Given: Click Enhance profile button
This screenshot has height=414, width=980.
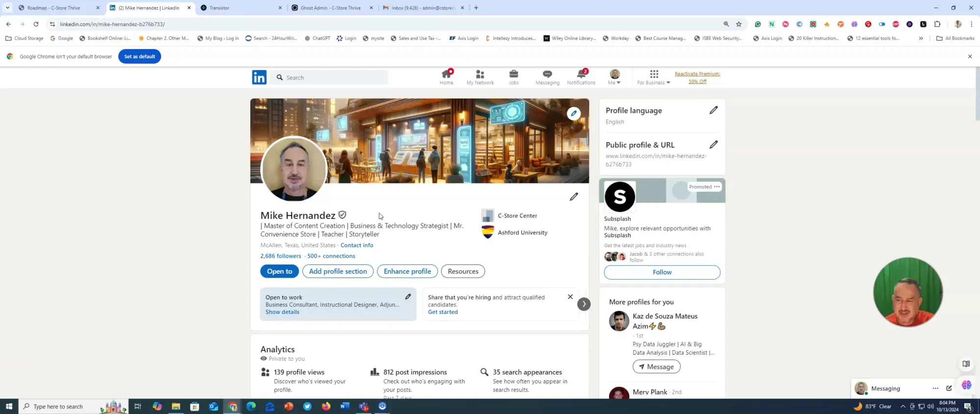Looking at the screenshot, I should tap(407, 271).
